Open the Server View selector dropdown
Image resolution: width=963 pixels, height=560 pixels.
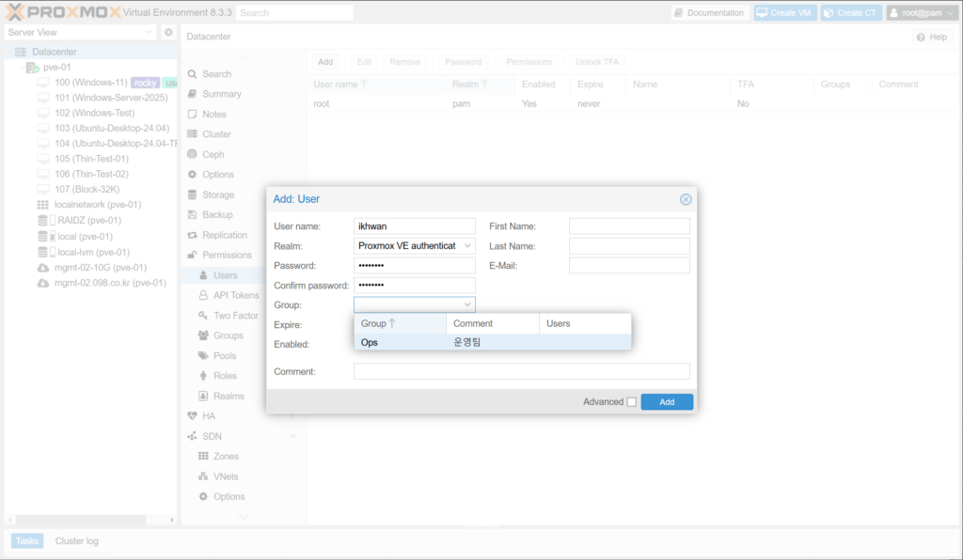coord(150,33)
